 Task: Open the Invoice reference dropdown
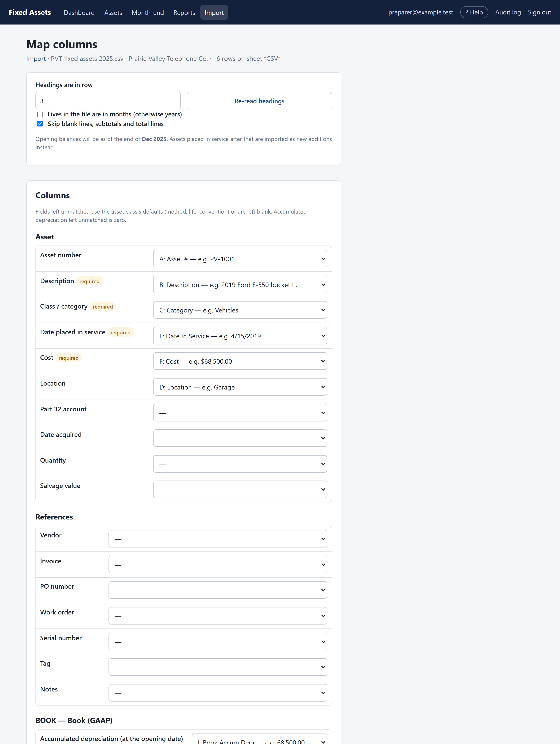[217, 565]
